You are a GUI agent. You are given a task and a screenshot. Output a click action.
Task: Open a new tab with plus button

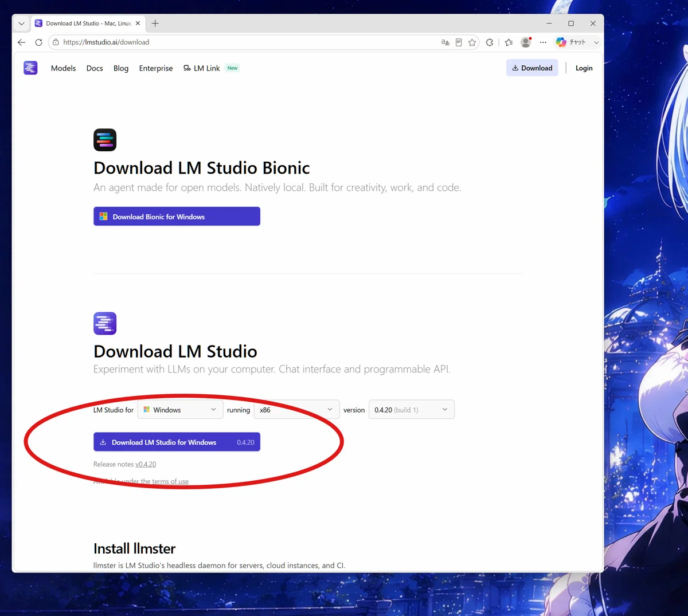(x=155, y=23)
